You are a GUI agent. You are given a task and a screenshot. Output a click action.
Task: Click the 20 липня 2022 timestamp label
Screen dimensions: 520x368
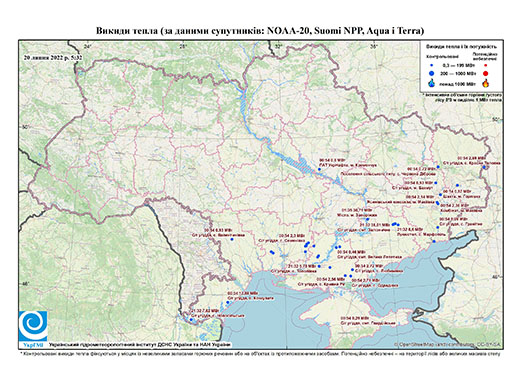[x=53, y=57]
